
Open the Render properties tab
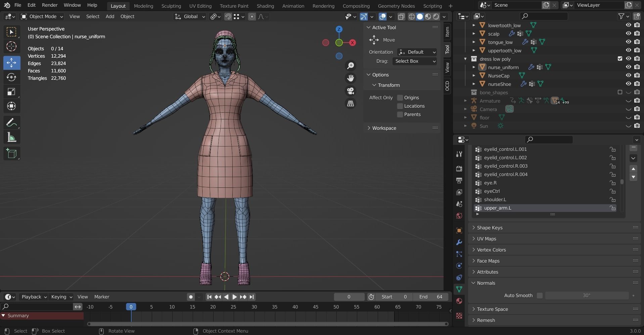click(459, 168)
